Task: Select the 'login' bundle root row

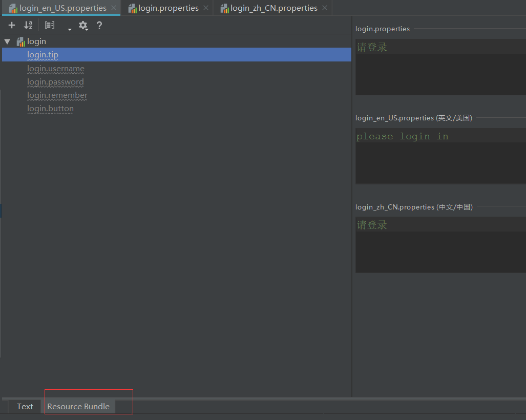Action: tap(177, 41)
